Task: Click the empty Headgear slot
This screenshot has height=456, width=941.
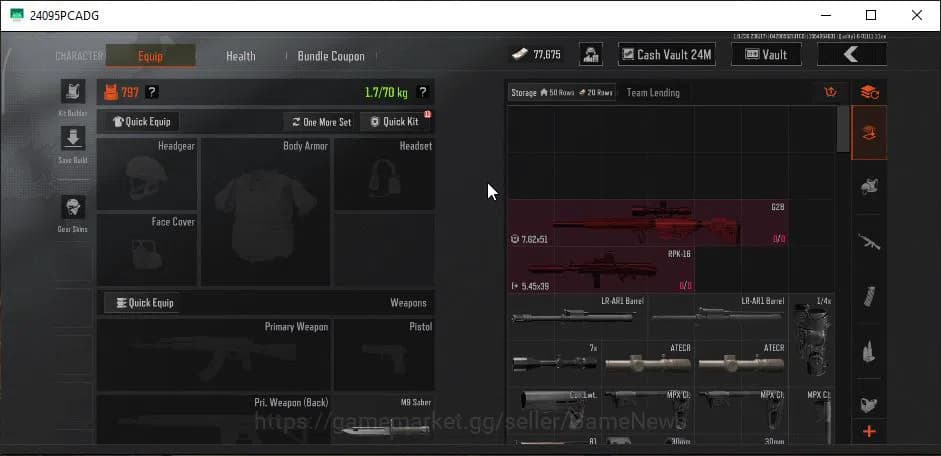Action: (147, 174)
